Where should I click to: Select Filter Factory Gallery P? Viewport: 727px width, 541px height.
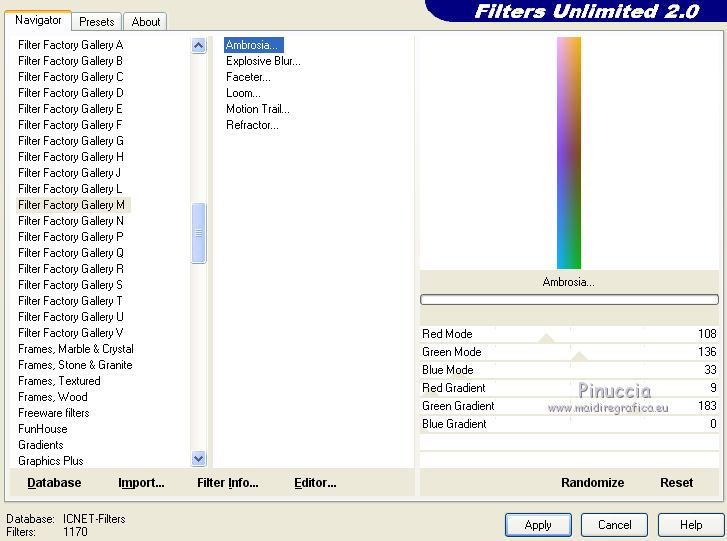(70, 237)
